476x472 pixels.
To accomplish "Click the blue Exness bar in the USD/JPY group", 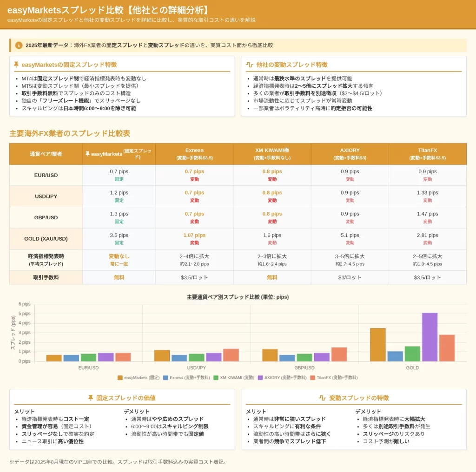I will click(x=179, y=358).
